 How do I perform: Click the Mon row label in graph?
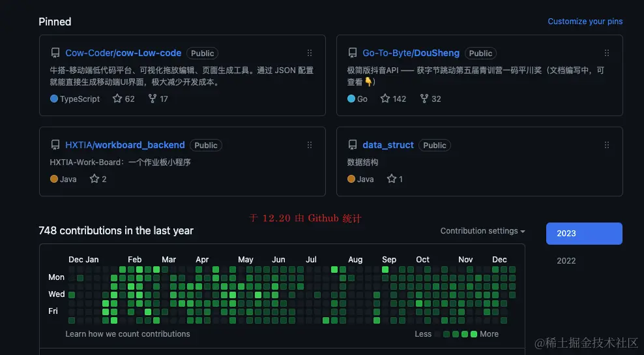click(x=56, y=277)
